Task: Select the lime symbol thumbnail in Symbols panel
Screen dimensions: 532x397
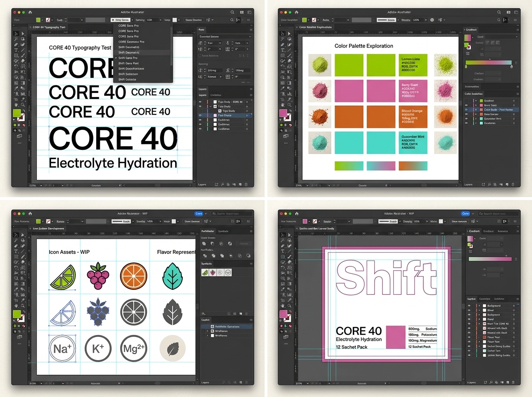Action: [205, 272]
